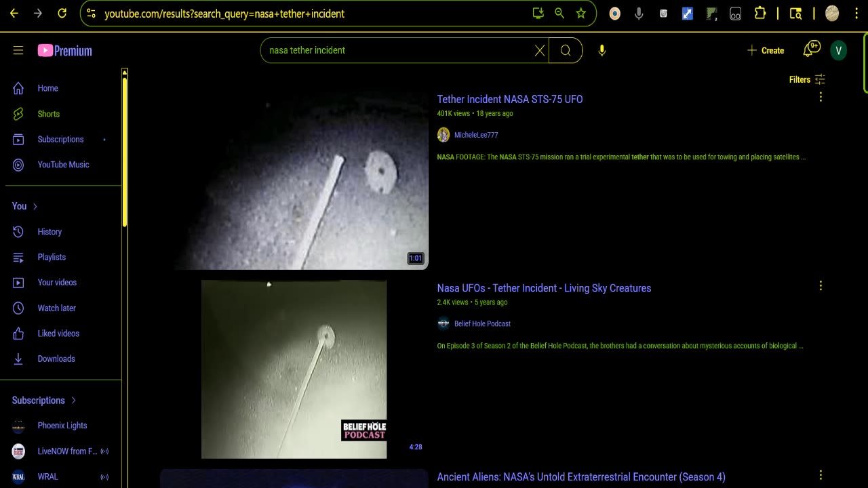Open Your videos
The width and height of the screenshot is (868, 488).
(56, 283)
